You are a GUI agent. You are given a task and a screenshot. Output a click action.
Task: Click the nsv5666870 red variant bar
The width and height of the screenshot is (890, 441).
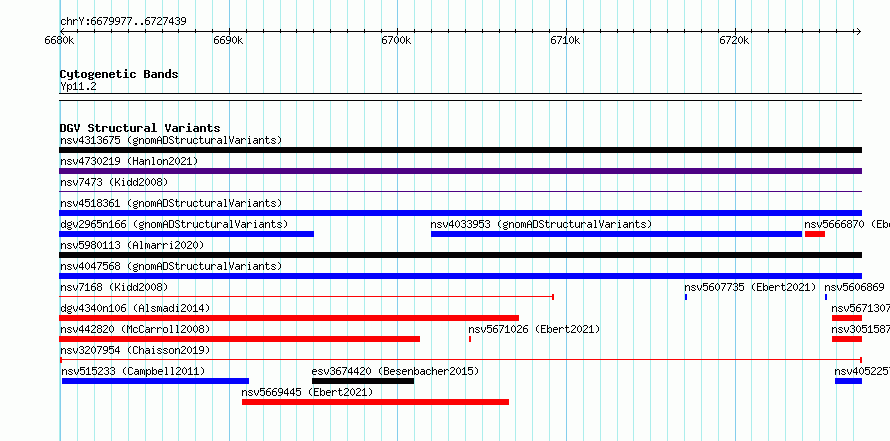coord(815,234)
